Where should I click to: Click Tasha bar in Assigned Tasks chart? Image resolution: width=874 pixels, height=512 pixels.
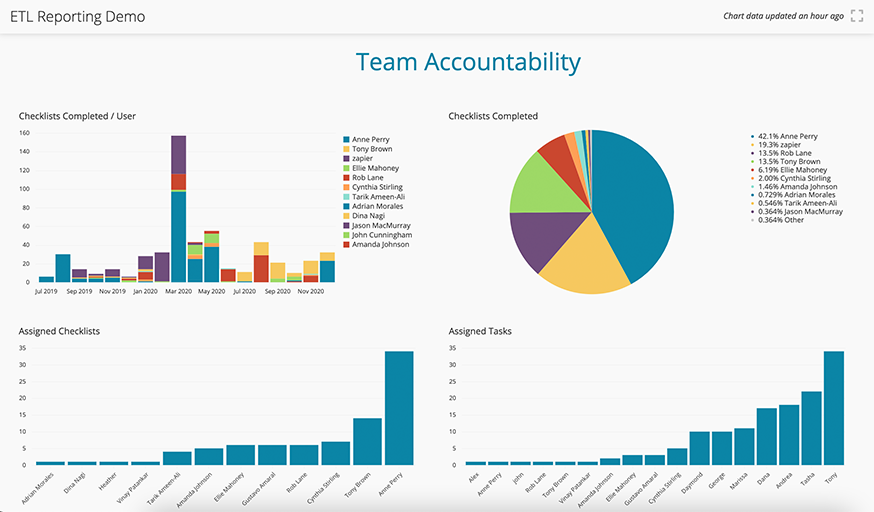(x=811, y=428)
